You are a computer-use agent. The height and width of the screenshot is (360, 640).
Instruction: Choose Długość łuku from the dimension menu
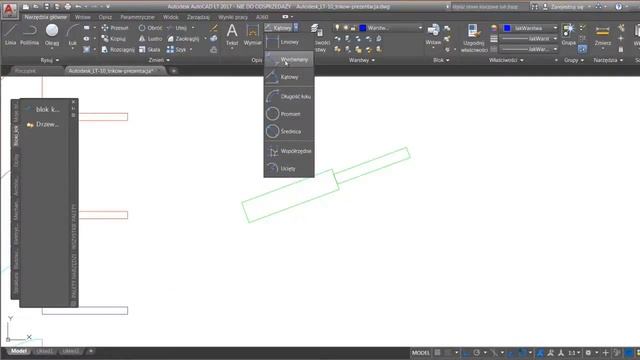[289, 96]
